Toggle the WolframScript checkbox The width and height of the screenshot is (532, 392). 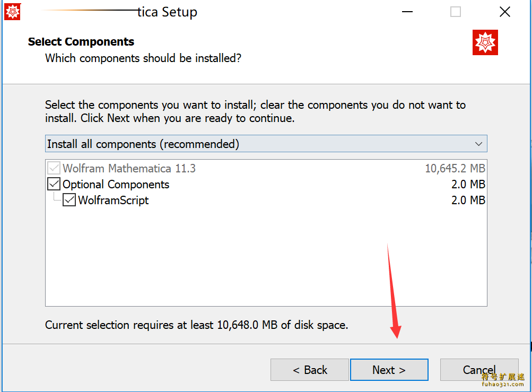pyautogui.click(x=69, y=200)
